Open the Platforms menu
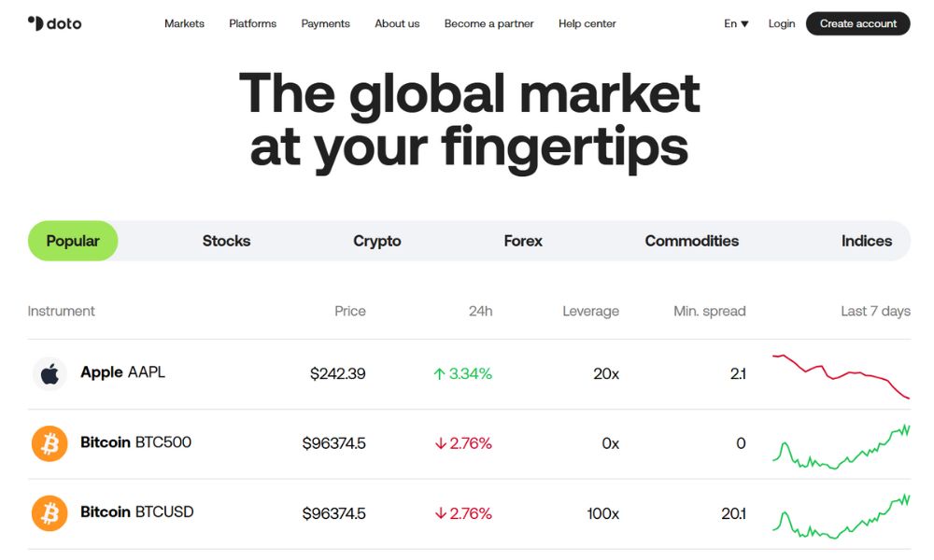 (252, 23)
